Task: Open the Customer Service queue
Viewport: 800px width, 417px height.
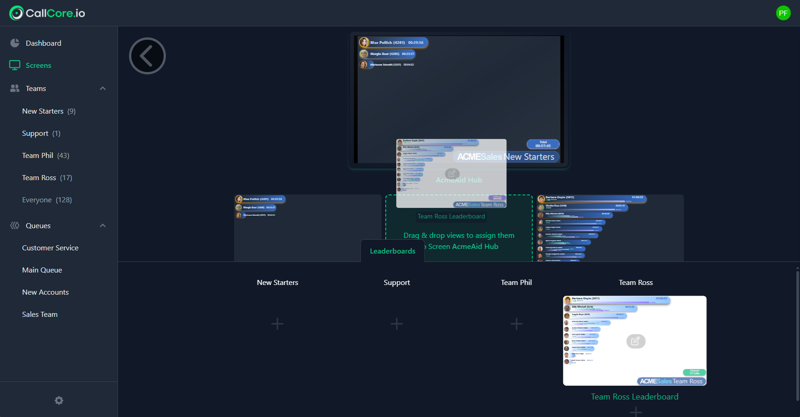Action: pos(50,248)
